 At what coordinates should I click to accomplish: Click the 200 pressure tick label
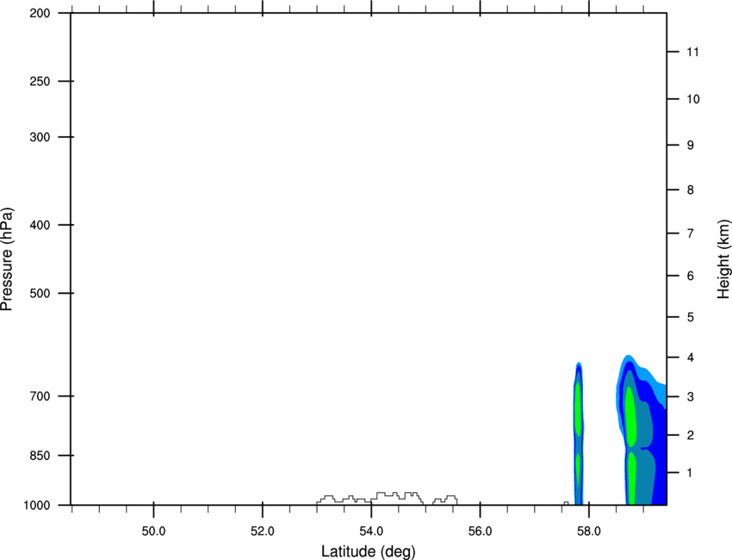pos(40,13)
